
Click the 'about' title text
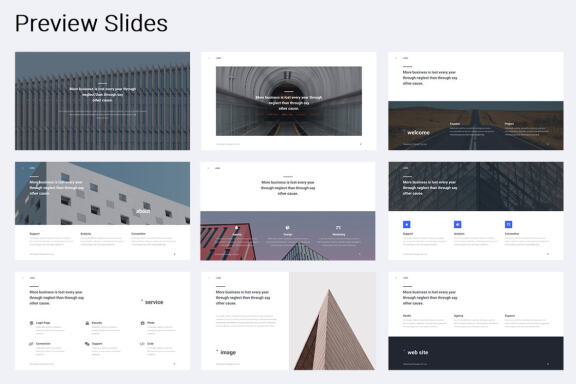tap(143, 211)
